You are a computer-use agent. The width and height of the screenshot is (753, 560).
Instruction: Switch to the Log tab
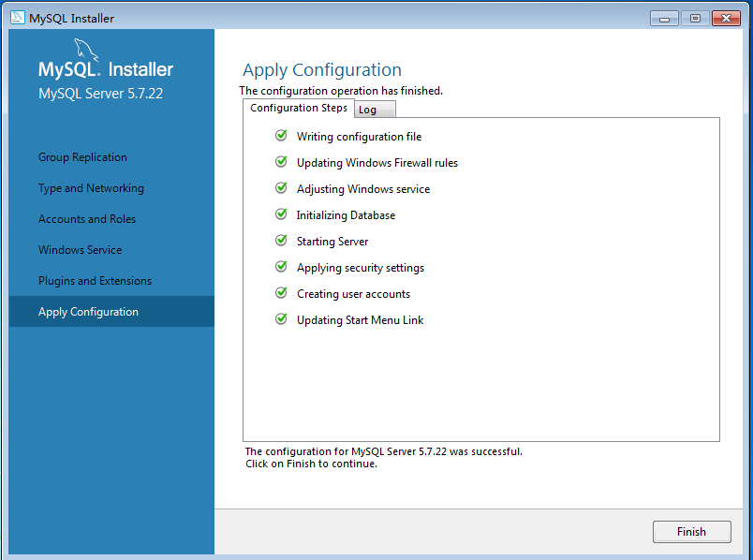[368, 110]
